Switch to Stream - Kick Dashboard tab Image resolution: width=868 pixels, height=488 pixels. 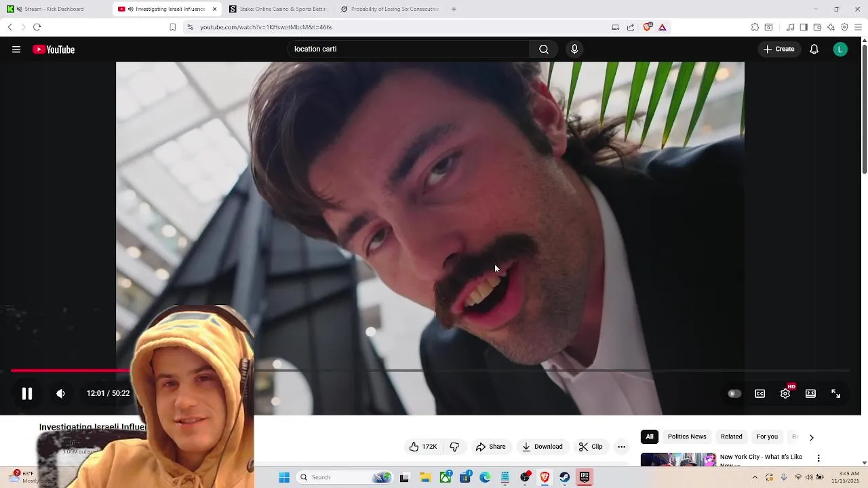click(x=54, y=9)
